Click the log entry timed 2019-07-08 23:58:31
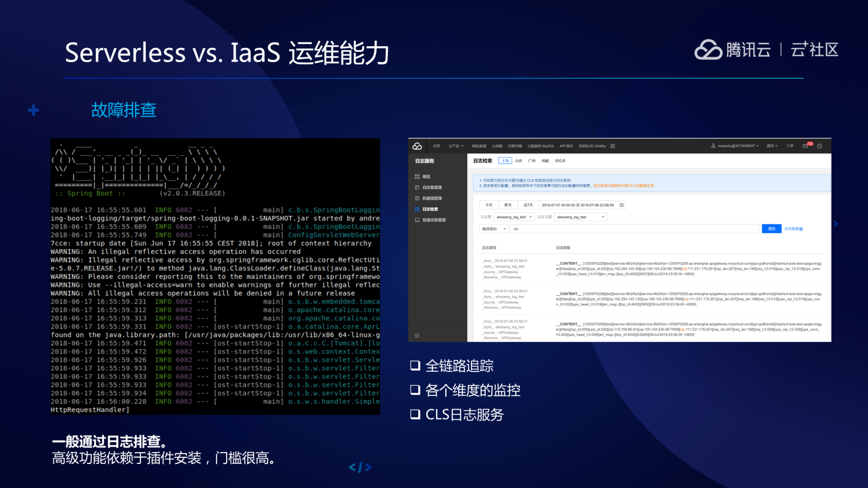Screen dimensions: 868x488 [652, 329]
